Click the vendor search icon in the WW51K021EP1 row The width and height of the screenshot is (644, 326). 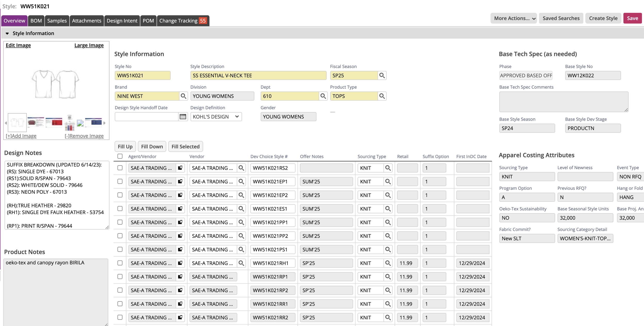pos(241,182)
